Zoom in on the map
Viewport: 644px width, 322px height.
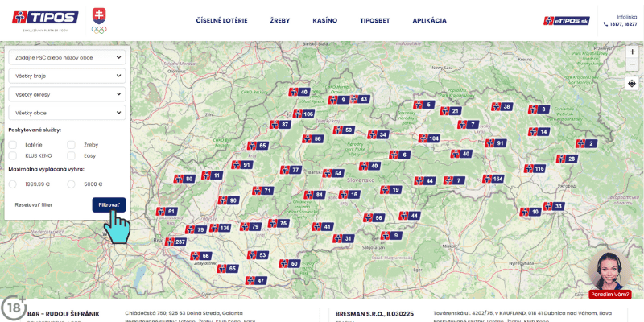pyautogui.click(x=632, y=52)
